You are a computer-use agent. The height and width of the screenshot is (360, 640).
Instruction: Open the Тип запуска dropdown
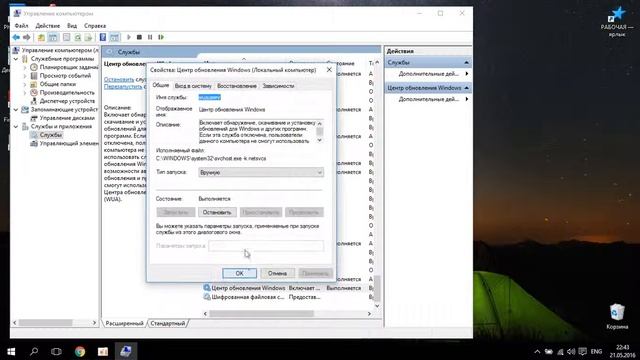tap(261, 172)
